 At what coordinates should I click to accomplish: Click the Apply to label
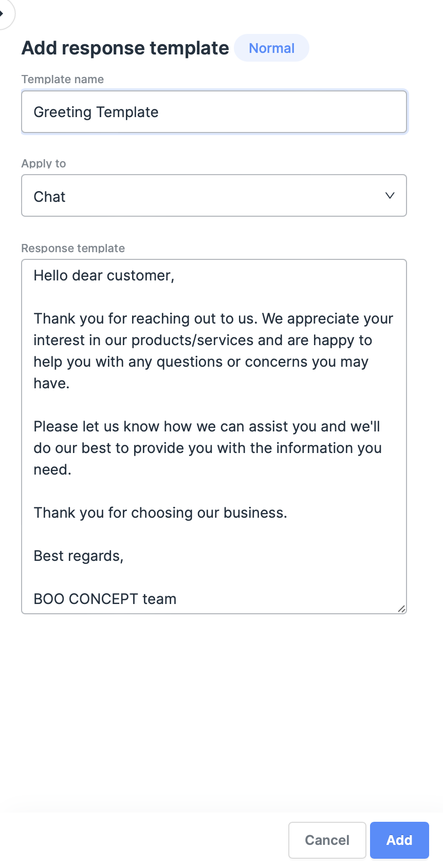[44, 163]
